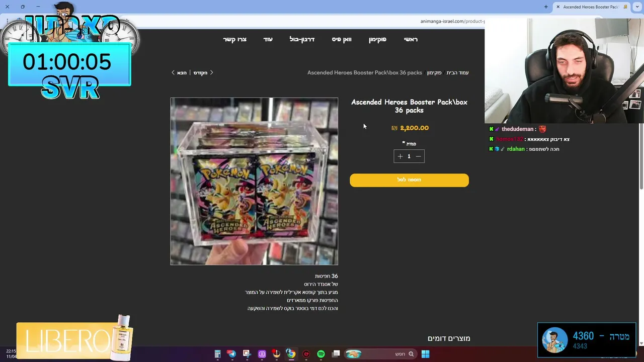Image resolution: width=644 pixels, height=362 pixels.
Task: Click the browser address bar URL
Action: 452,21
